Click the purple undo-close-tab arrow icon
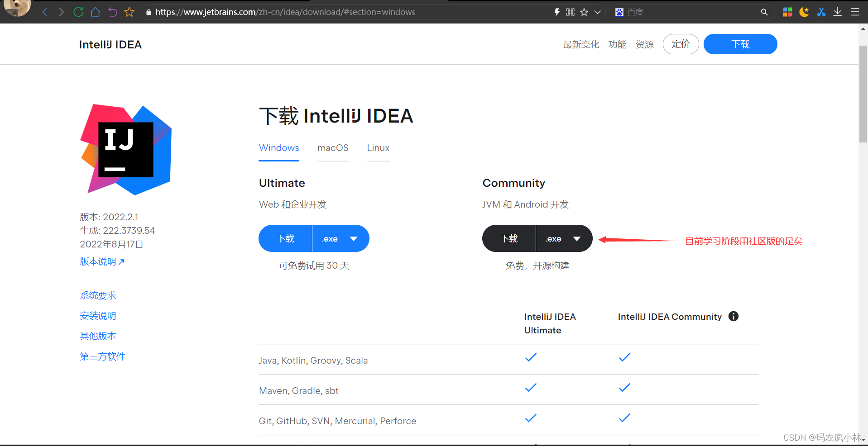The image size is (868, 446). (x=112, y=12)
